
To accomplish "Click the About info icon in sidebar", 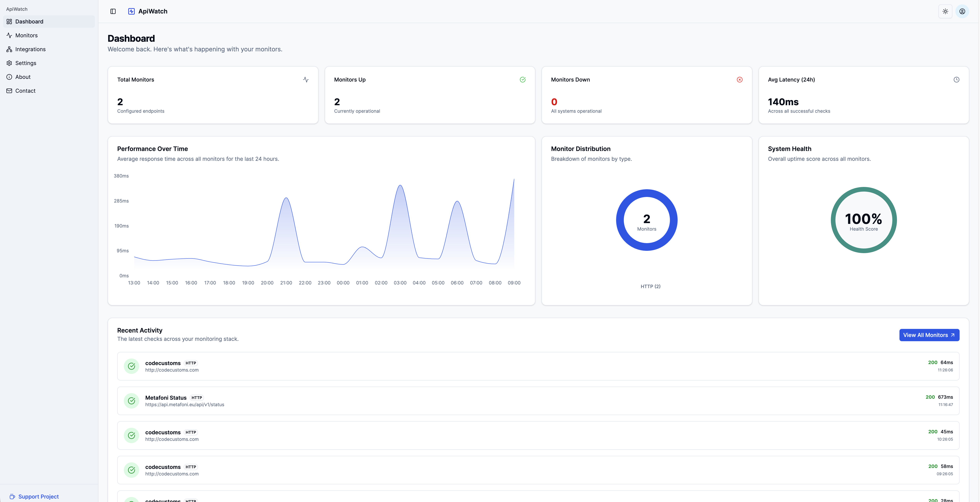I will tap(9, 77).
